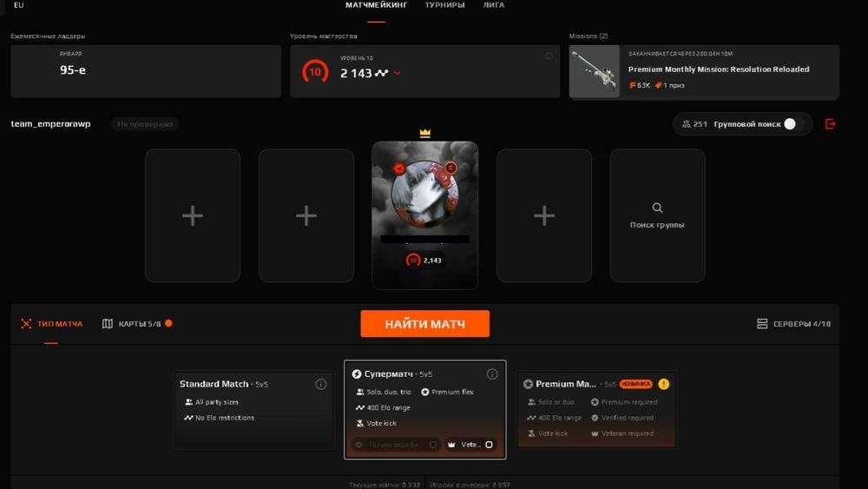
Task: Click the team_emperorawp party name
Action: pyautogui.click(x=50, y=123)
